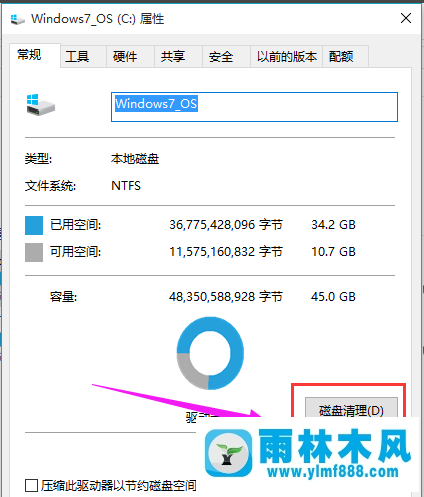Viewport: 424px width, 497px height.
Task: Click the gray 可用空间 color swatch
Action: (x=34, y=252)
